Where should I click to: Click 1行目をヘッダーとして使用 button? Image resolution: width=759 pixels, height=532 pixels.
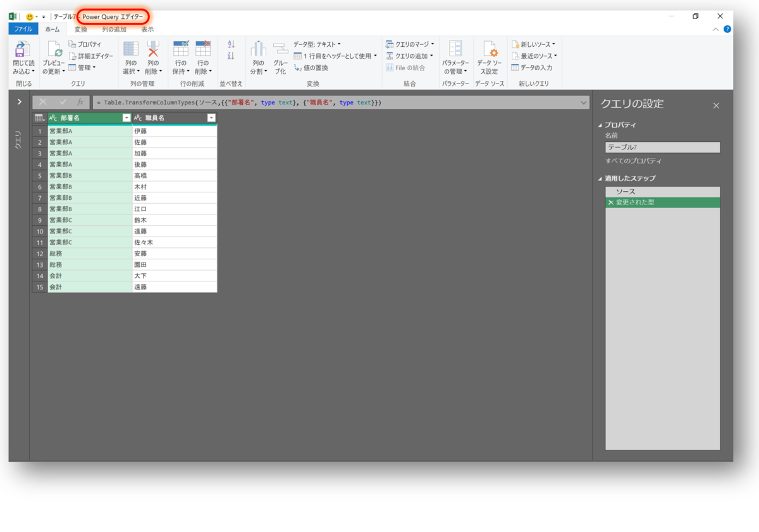pyautogui.click(x=335, y=56)
